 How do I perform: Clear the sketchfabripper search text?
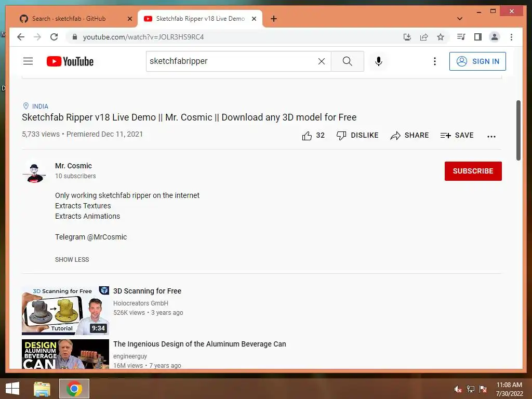click(x=321, y=61)
